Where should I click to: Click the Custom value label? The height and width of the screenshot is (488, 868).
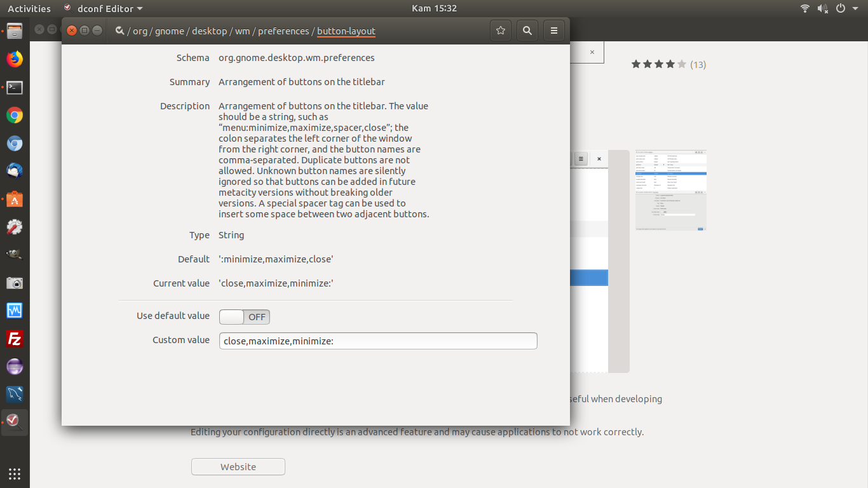click(x=181, y=340)
